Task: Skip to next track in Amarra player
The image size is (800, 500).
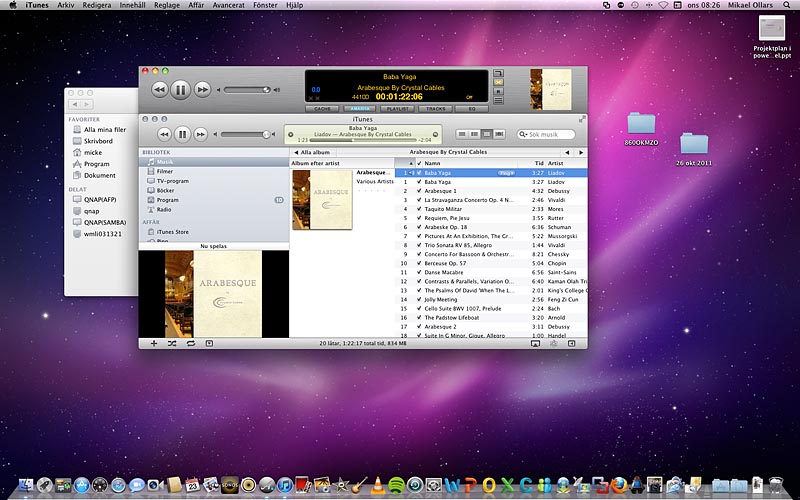Action: [x=202, y=90]
